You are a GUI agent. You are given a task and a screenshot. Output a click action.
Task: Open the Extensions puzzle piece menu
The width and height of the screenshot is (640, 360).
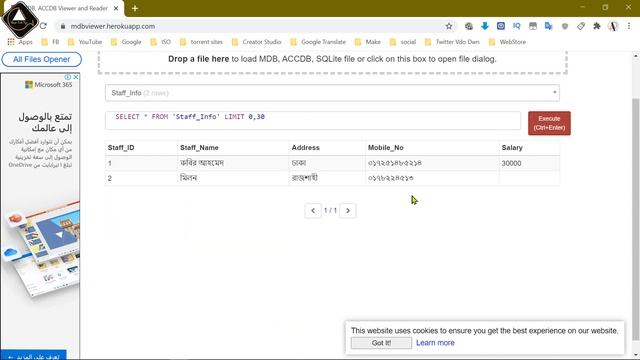pyautogui.click(x=597, y=26)
